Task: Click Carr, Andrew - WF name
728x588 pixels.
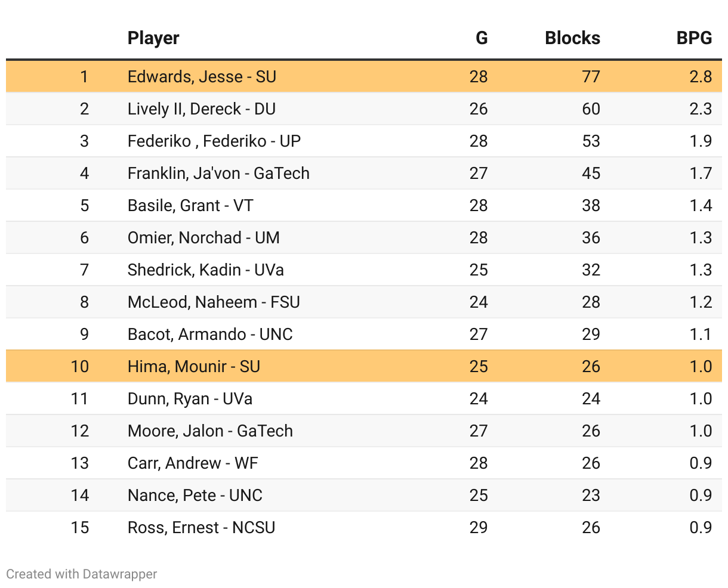Action: point(193,463)
